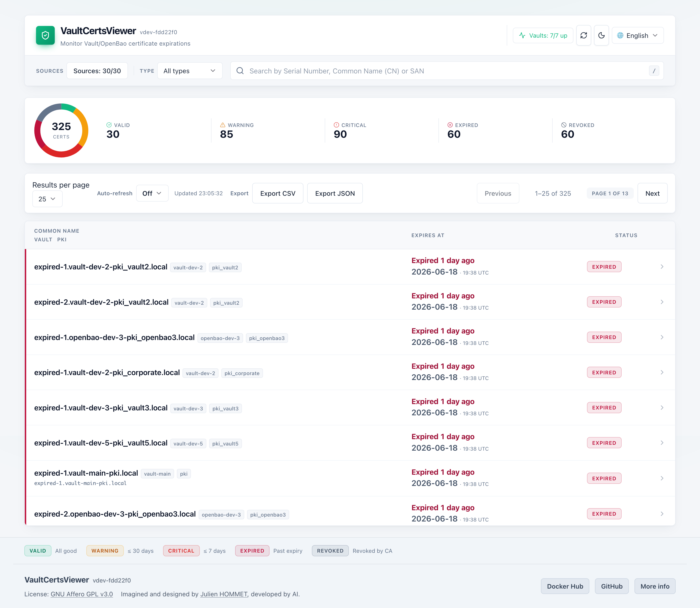This screenshot has height=608, width=700.
Task: Click the PAGE 1 OF 13 indicator
Action: pos(610,193)
